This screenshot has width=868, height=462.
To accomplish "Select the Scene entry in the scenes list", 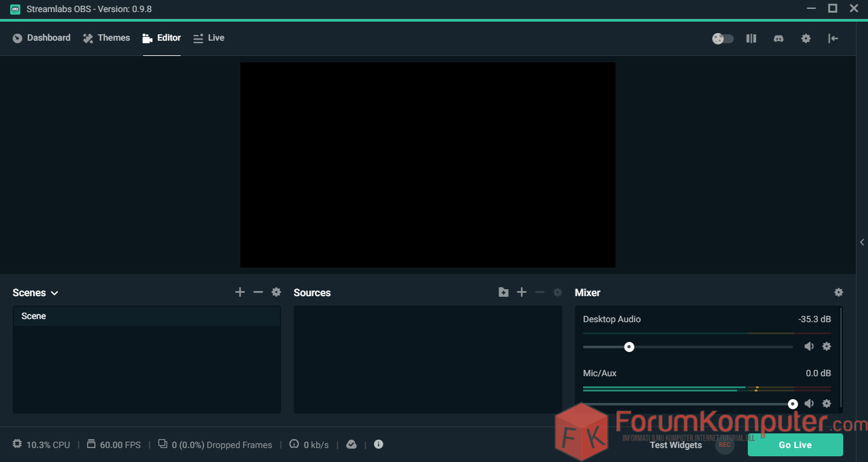I will click(147, 316).
